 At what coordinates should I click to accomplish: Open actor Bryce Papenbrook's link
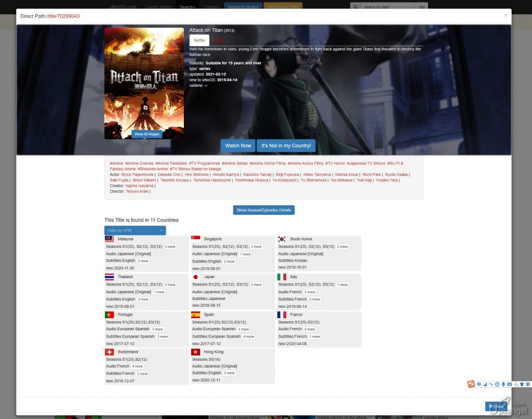137,175
